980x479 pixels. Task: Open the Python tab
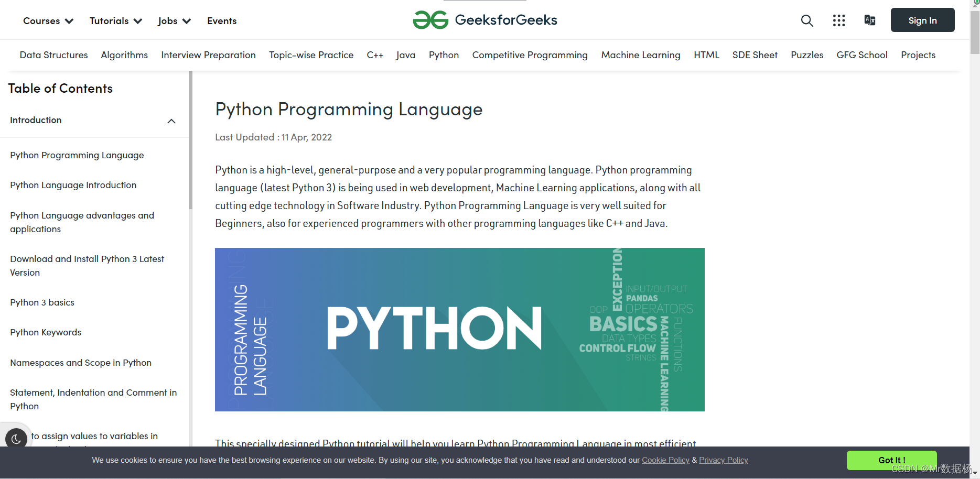[444, 55]
